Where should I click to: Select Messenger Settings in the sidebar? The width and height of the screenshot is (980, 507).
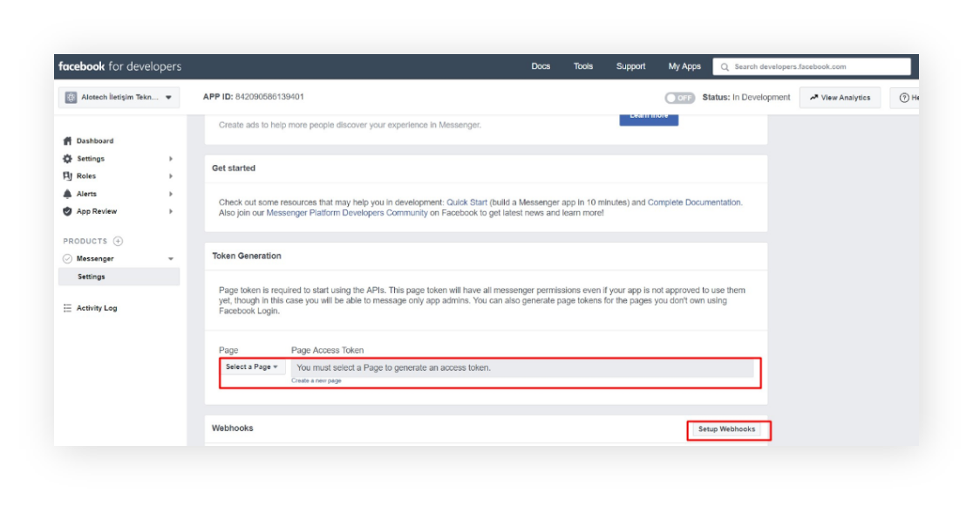(119, 277)
